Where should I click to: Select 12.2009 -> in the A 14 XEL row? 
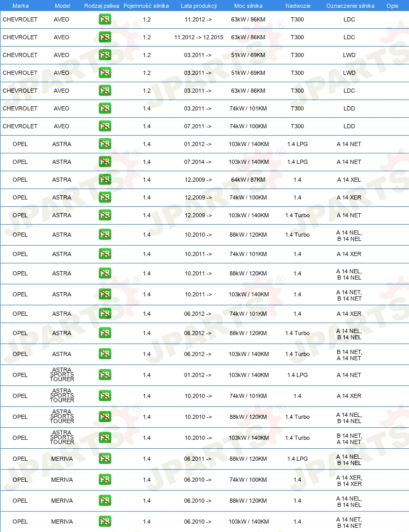pos(198,180)
